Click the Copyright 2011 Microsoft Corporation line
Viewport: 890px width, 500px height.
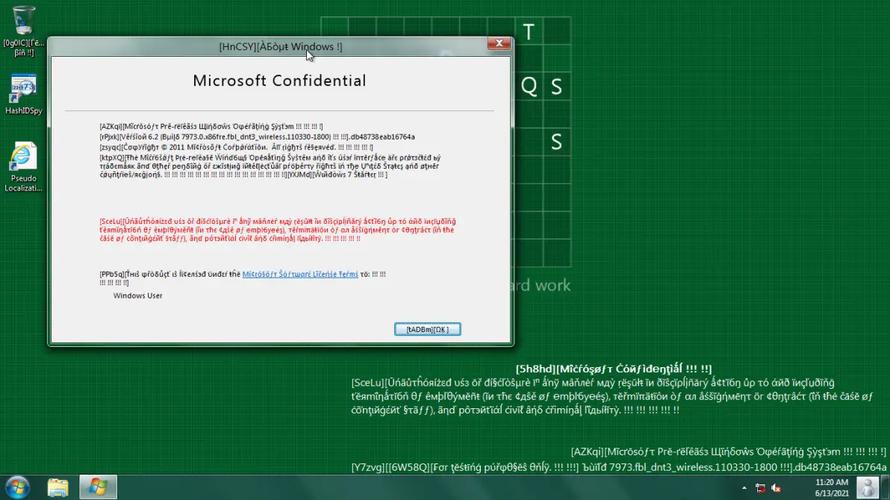(x=236, y=147)
